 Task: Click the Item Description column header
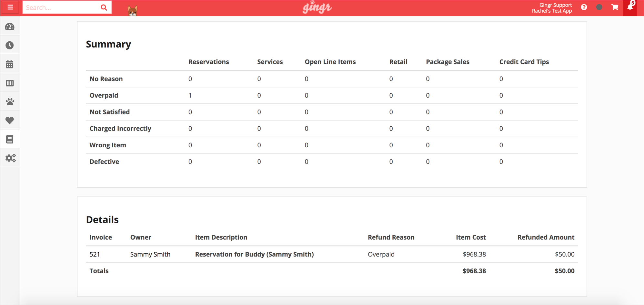(221, 237)
